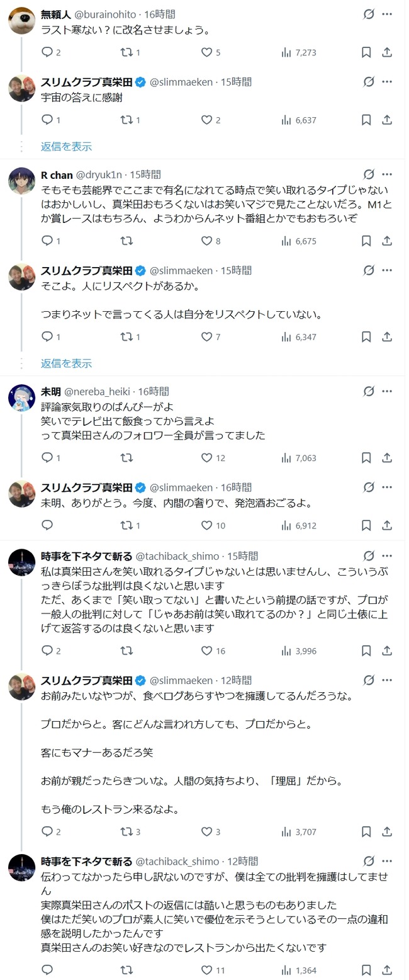
Task: Show replies under 宇宙の答えに感謝 post
Action: click(67, 146)
